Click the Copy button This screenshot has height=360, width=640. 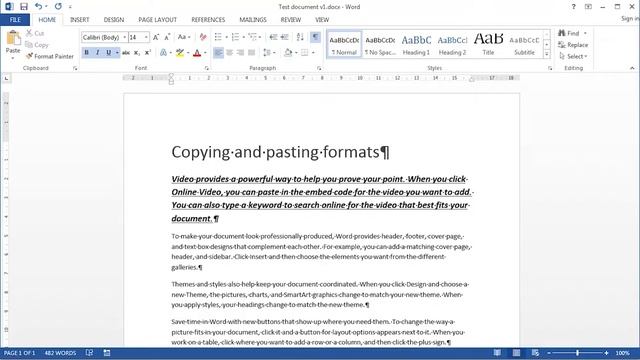[x=37, y=45]
